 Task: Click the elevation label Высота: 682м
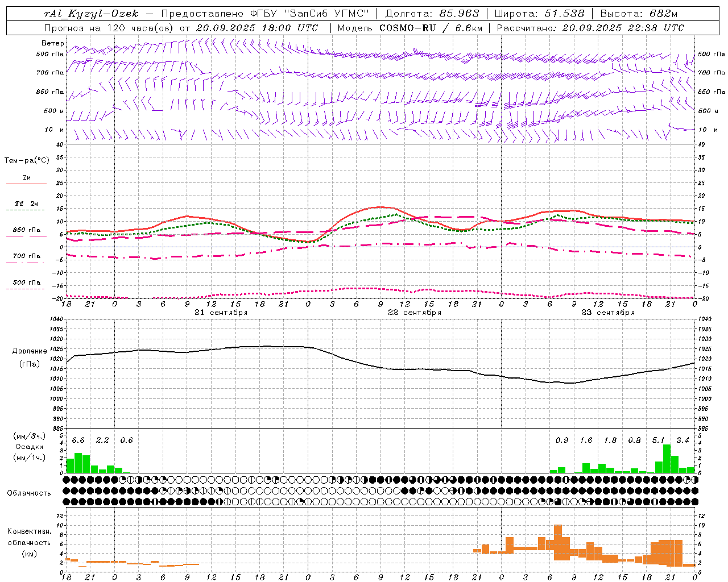pos(639,14)
